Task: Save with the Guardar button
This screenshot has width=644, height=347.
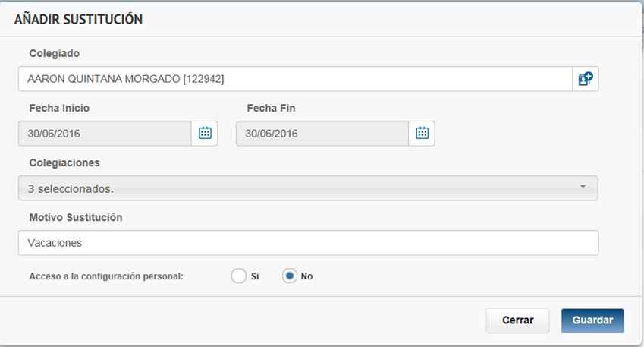Action: pos(592,320)
